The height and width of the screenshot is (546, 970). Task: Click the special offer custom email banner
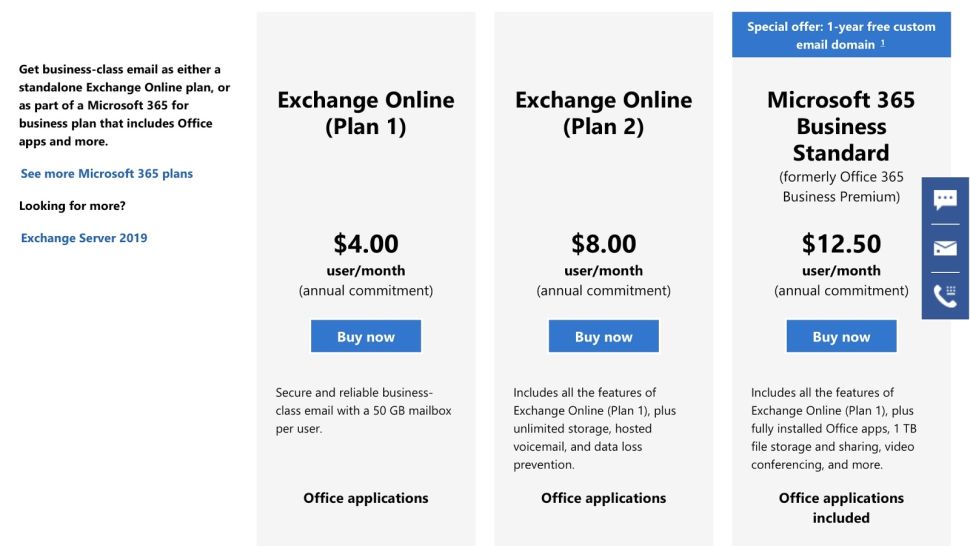click(841, 35)
